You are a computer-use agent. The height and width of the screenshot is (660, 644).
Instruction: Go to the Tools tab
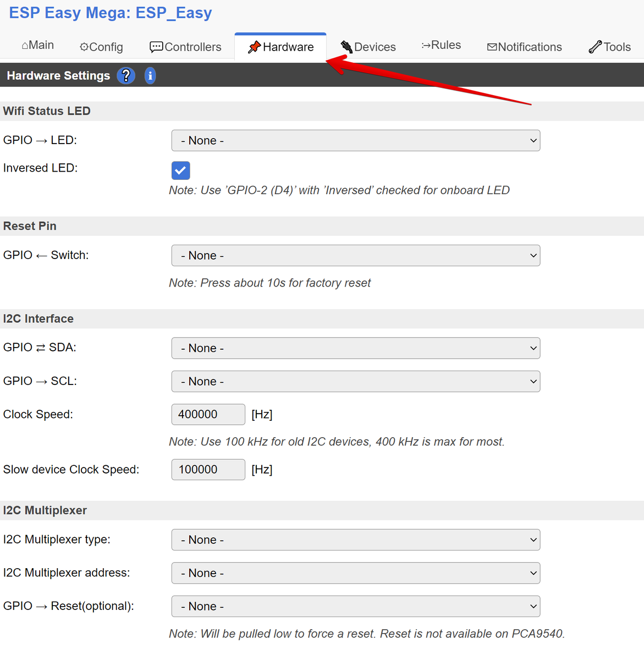(x=609, y=47)
